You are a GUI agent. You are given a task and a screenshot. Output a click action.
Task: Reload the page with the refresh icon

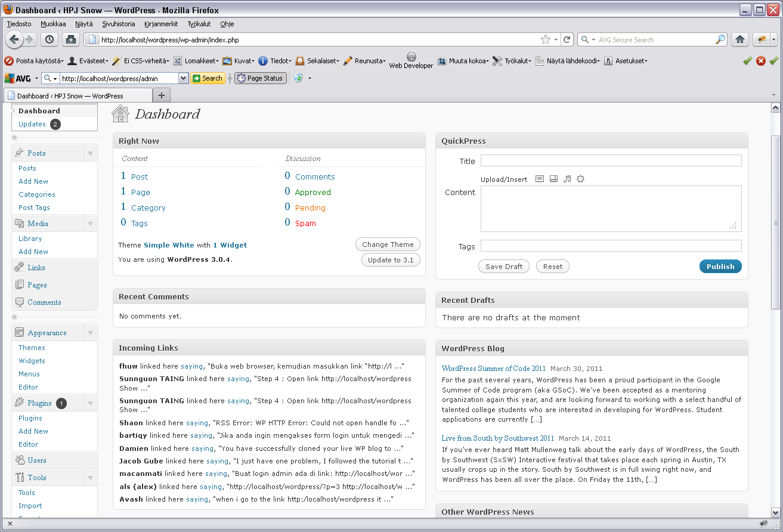[567, 39]
